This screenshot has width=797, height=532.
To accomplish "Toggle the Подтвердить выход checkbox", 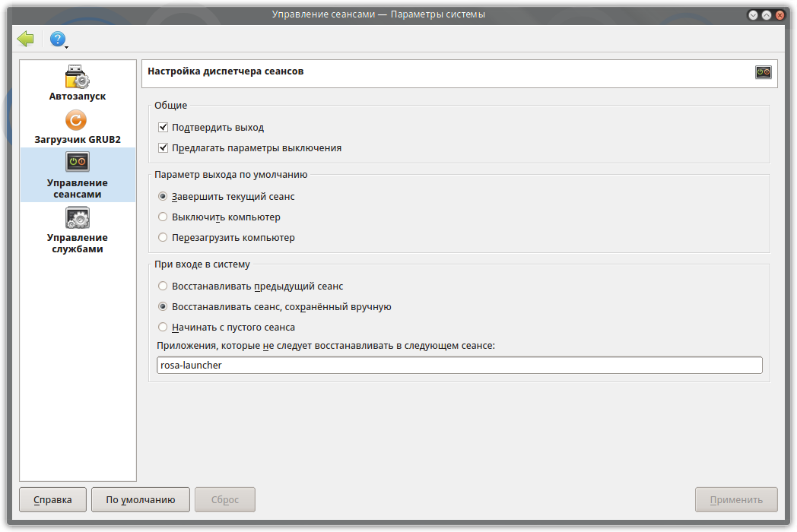I will coord(163,128).
